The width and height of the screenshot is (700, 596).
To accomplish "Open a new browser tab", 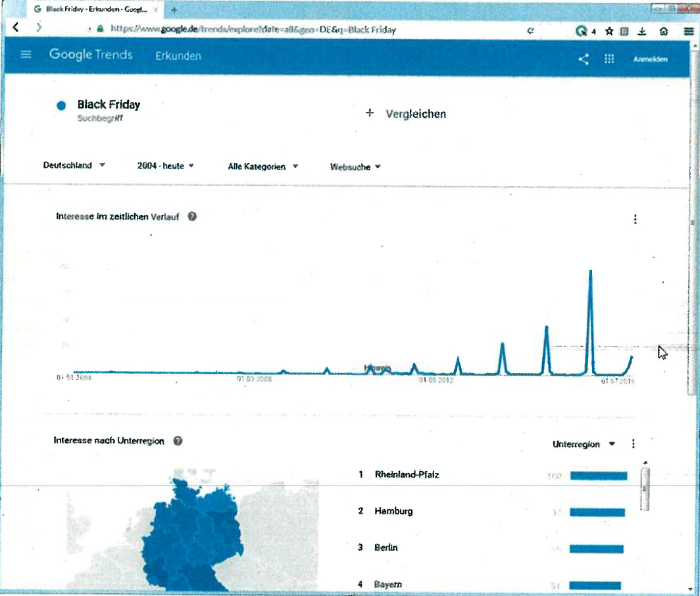I will coord(174,9).
